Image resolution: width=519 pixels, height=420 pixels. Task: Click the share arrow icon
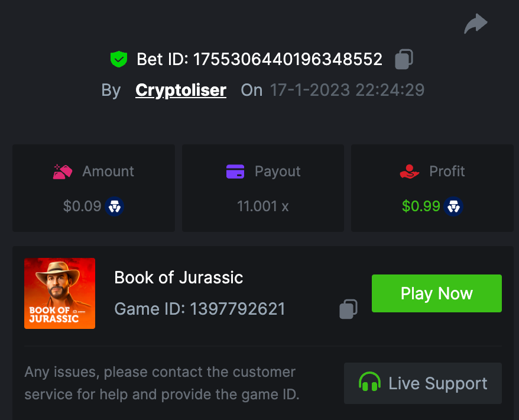476,24
